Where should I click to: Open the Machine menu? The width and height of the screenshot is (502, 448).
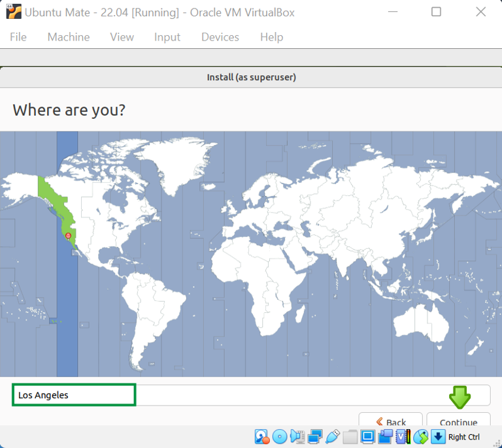[x=69, y=37]
